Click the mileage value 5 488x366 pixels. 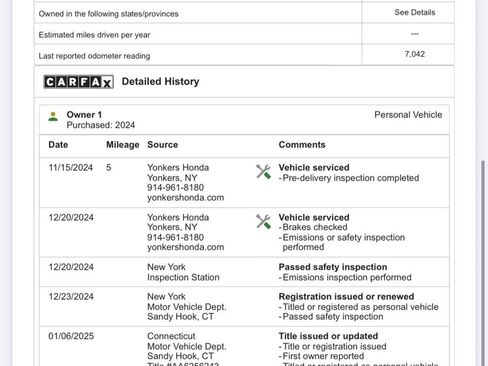pos(109,168)
